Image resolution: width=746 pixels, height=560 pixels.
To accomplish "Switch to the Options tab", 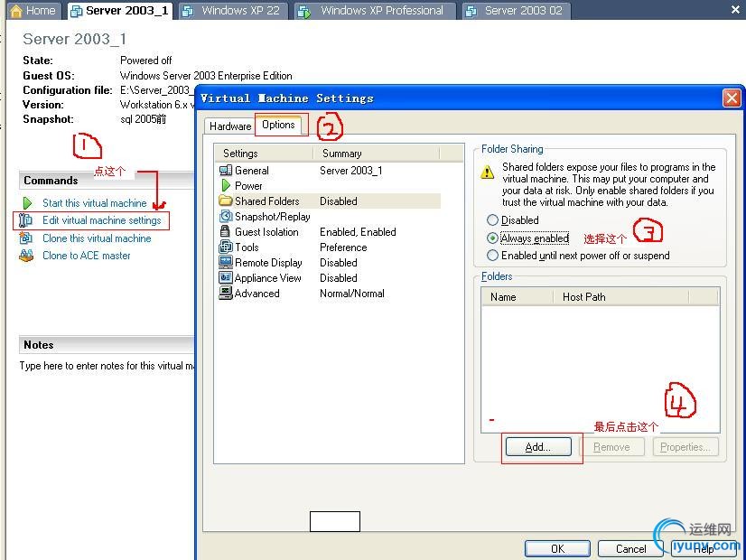I will [x=278, y=125].
